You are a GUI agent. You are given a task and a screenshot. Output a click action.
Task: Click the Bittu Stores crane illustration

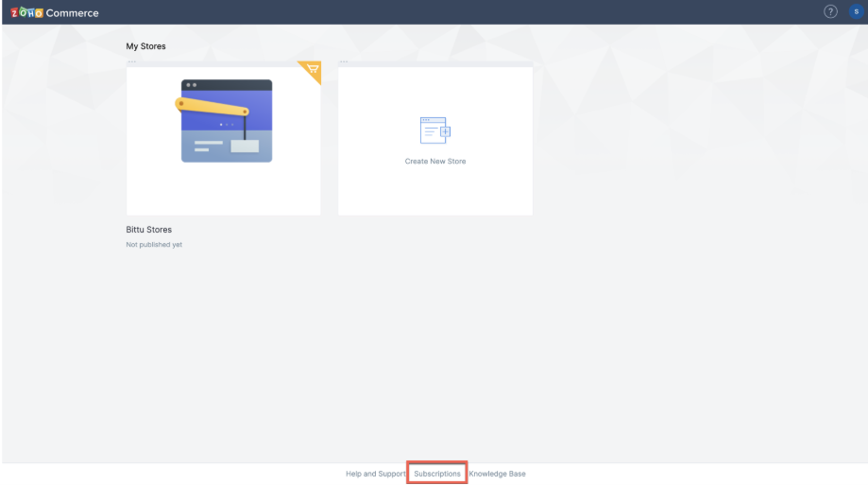point(225,120)
